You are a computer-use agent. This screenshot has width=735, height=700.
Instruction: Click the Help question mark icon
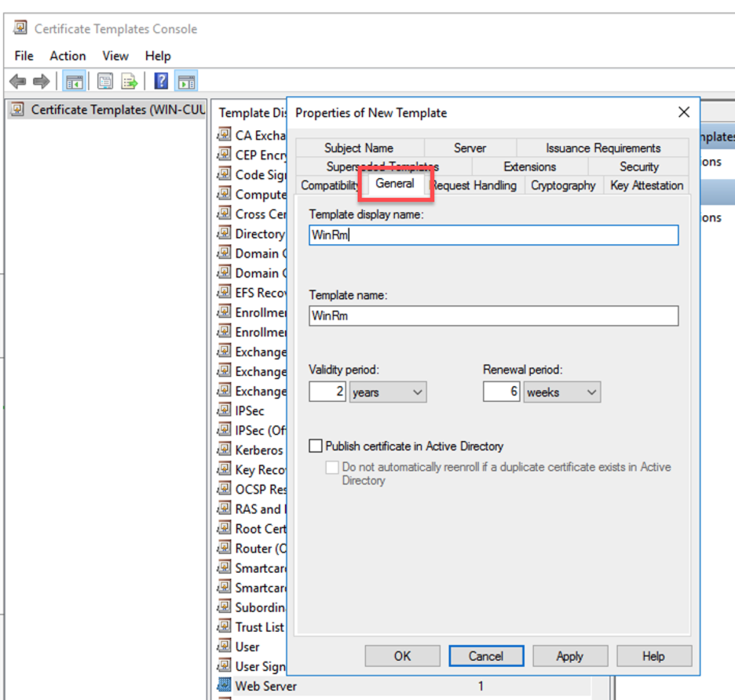point(161,81)
